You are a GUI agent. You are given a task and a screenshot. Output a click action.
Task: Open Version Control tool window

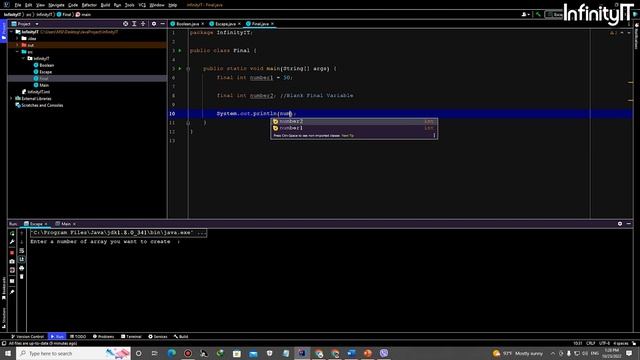coord(27,337)
